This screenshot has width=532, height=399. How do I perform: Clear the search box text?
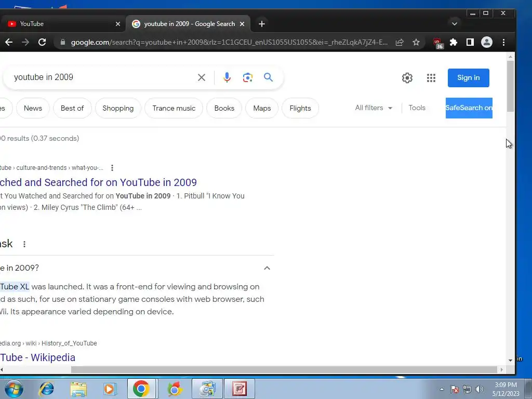[202, 77]
